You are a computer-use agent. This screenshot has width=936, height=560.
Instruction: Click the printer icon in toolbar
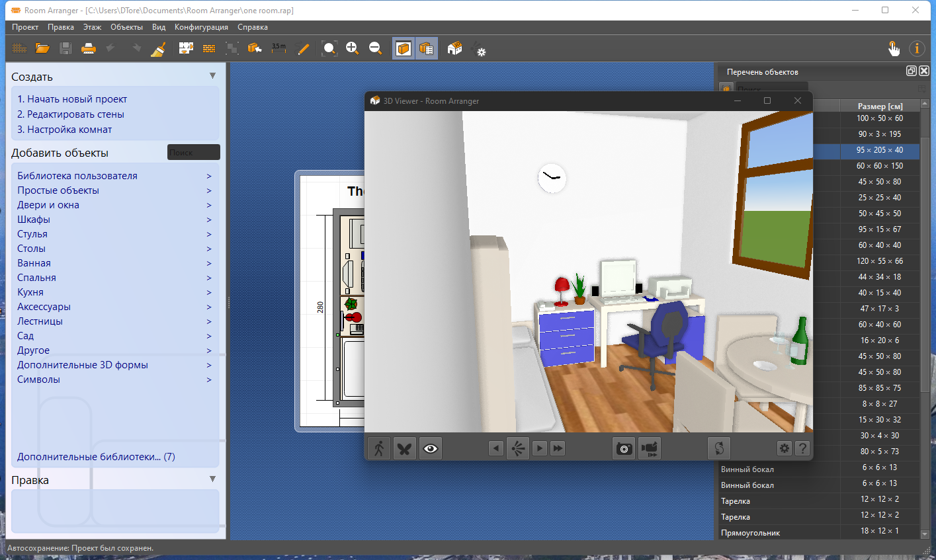88,48
